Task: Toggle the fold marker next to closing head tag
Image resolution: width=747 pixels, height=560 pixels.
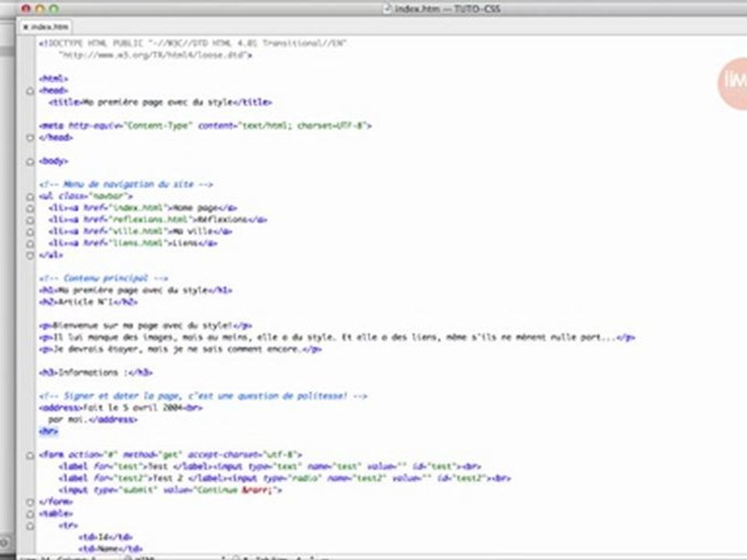Action: coord(30,138)
